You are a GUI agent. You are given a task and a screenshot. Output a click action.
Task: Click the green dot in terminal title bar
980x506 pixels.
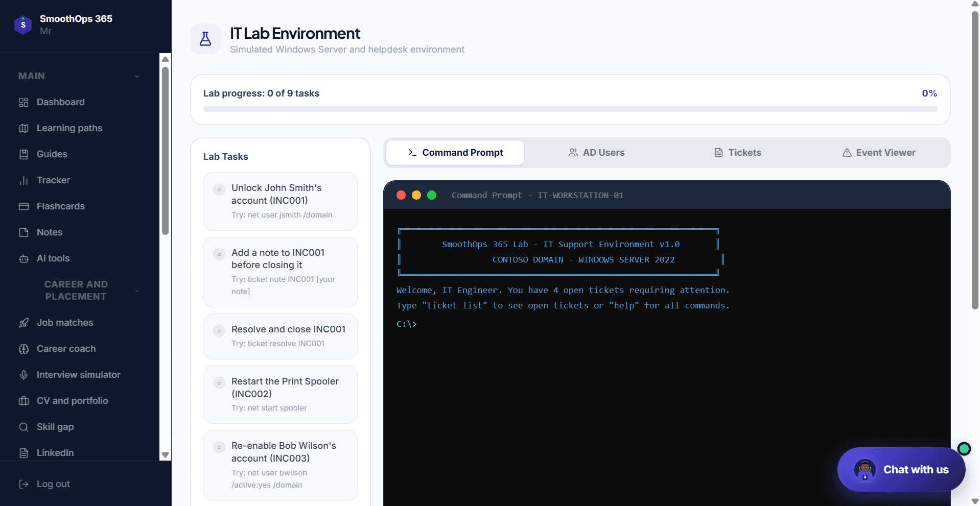[x=432, y=195]
